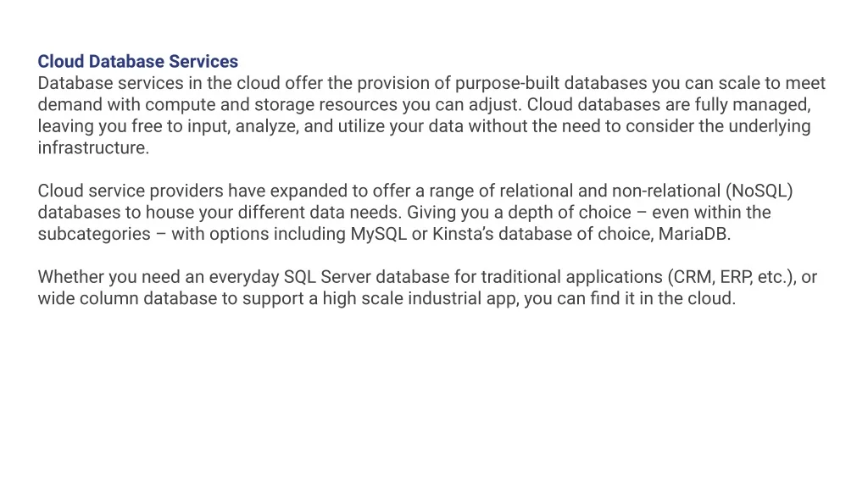Click the word 'infrastructure.' ending first paragraph
The height and width of the screenshot is (488, 868).
[x=93, y=147]
